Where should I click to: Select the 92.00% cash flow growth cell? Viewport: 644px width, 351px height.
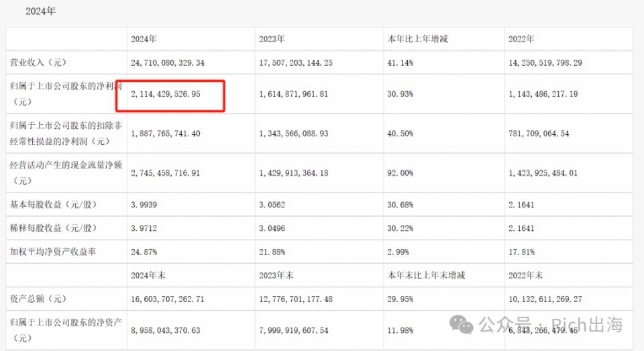pyautogui.click(x=400, y=173)
